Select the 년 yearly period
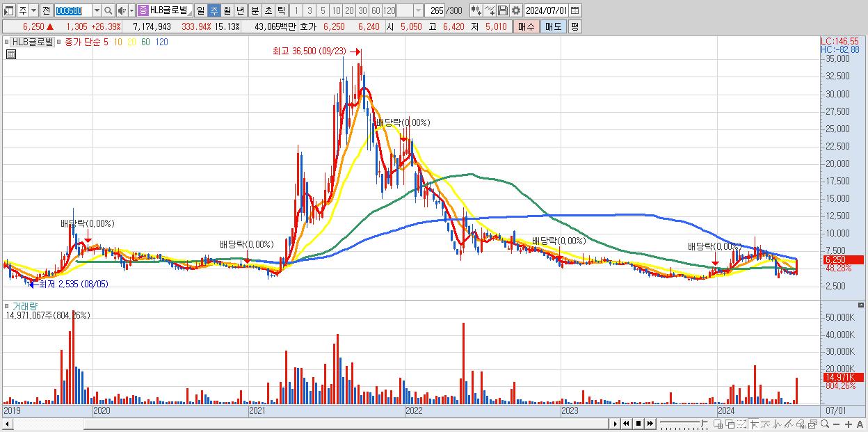This screenshot has width=868, height=432. click(240, 10)
